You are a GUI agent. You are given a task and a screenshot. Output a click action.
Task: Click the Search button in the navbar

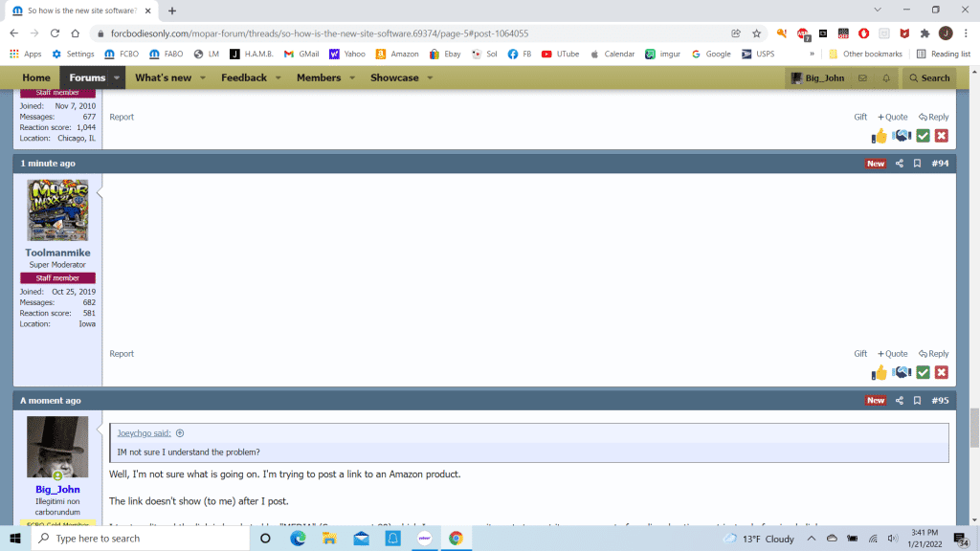929,78
